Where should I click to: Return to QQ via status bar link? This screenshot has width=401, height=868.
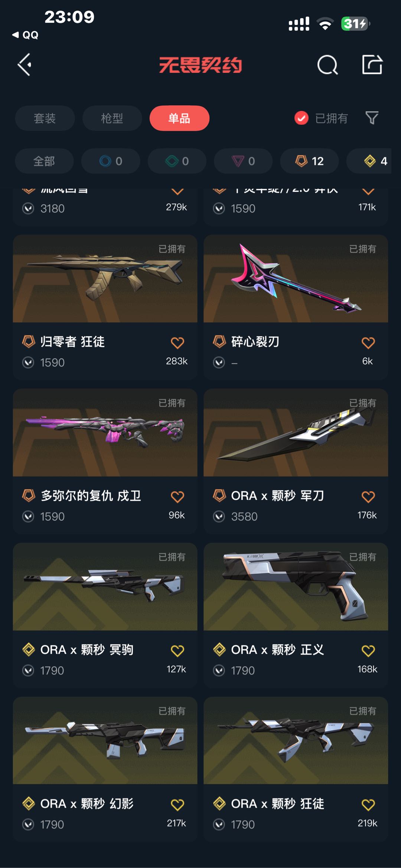pos(25,35)
